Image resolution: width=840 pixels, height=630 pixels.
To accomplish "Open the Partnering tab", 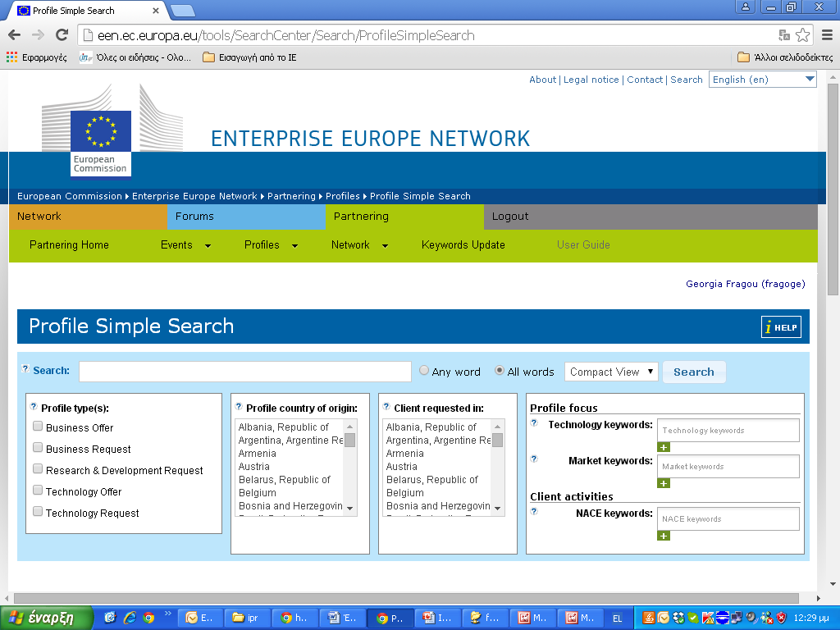I will pyautogui.click(x=404, y=217).
